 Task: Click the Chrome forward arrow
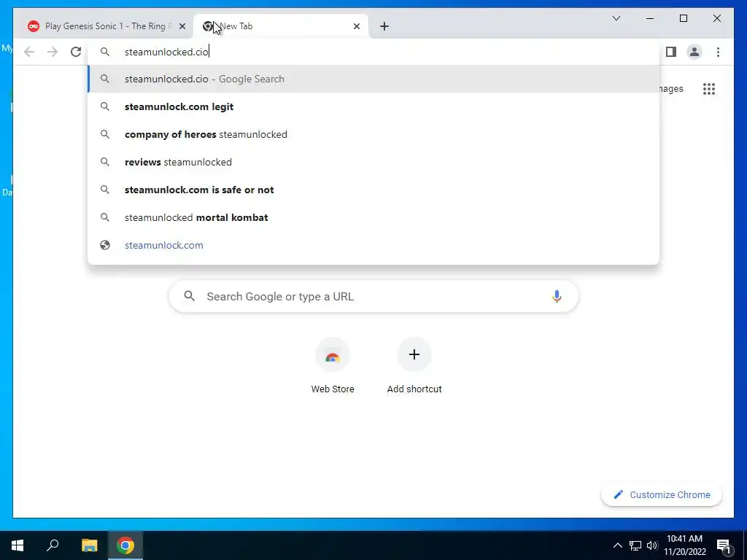pos(53,52)
